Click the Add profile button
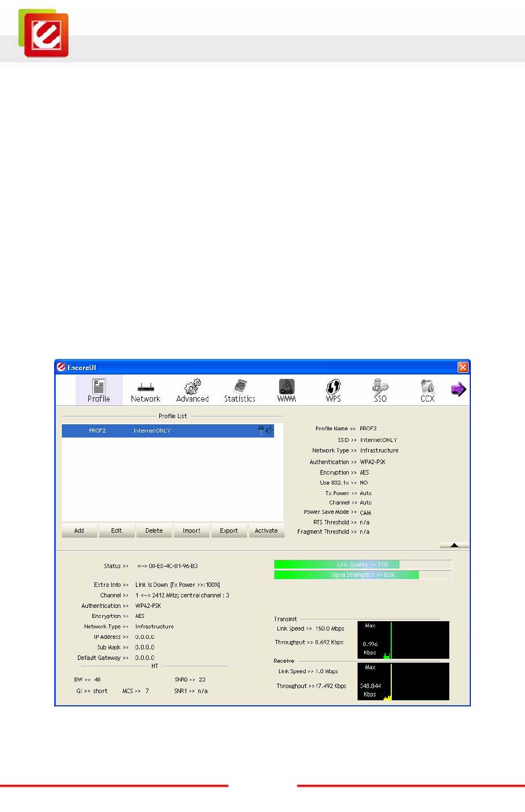This screenshot has height=812, width=525. 80,530
